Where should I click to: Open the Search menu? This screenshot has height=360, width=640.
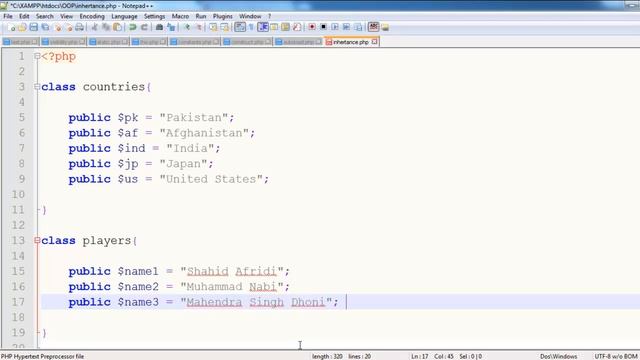pyautogui.click(x=44, y=16)
